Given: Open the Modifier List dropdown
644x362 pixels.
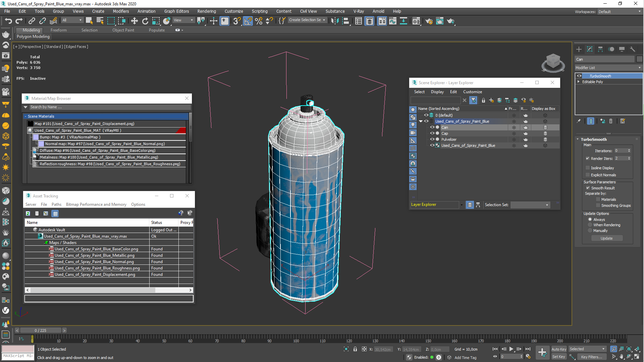Looking at the screenshot, I should pyautogui.click(x=608, y=68).
